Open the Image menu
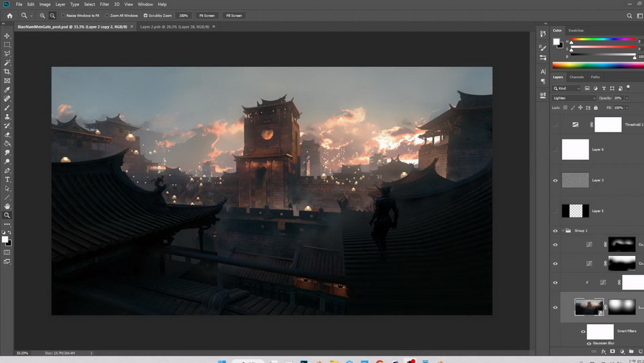Image resolution: width=644 pixels, height=363 pixels. coord(45,4)
